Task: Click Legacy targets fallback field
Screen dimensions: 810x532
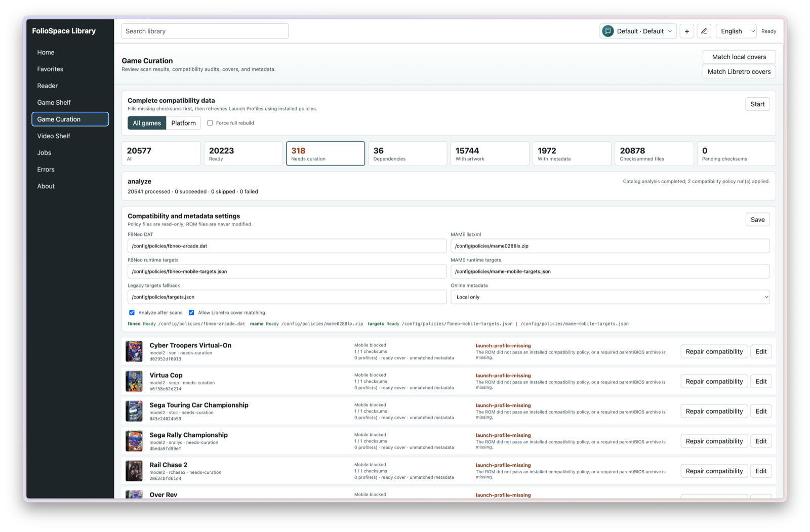Action: 287,297
